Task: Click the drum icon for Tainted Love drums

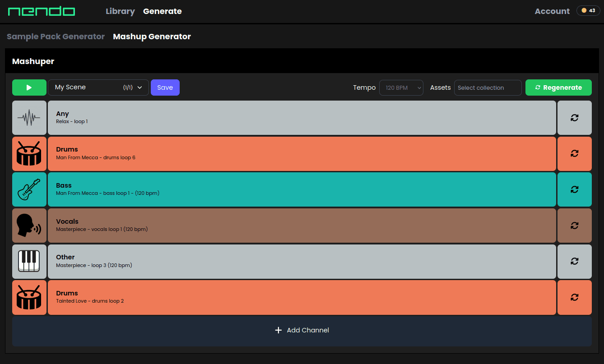Action: pos(29,297)
